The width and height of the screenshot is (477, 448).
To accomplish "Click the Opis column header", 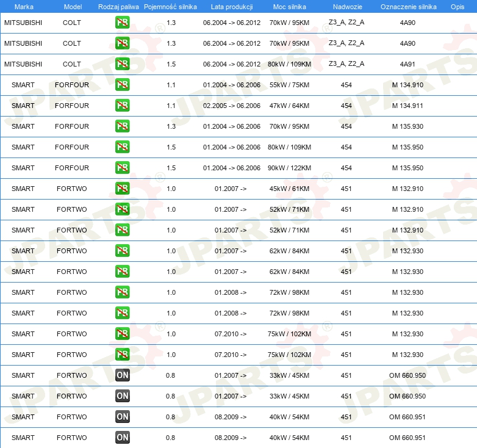I will point(457,7).
